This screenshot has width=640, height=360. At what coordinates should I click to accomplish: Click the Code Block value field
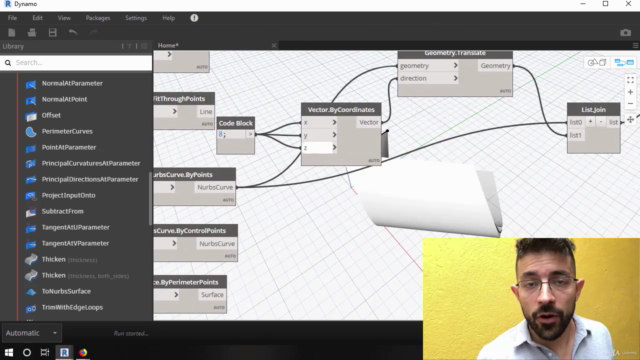pos(231,134)
